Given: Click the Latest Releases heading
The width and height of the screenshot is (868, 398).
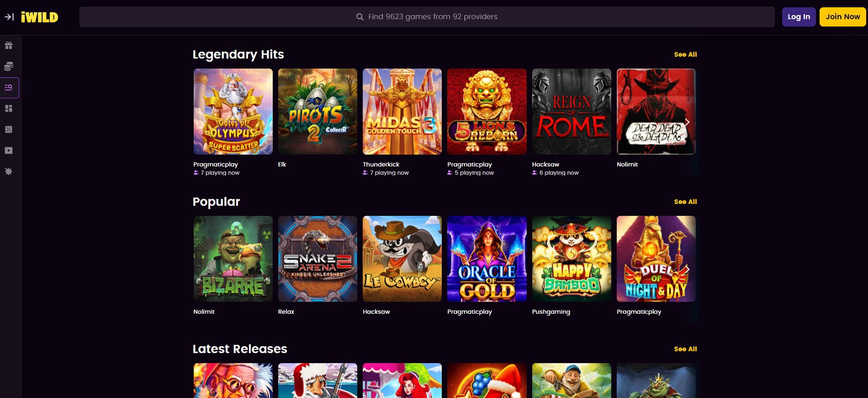Looking at the screenshot, I should 240,349.
